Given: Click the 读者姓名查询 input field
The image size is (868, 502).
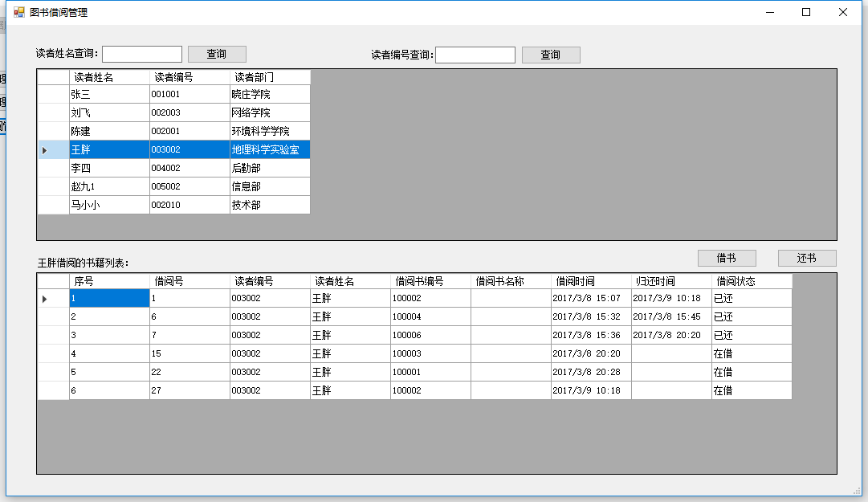Looking at the screenshot, I should tap(142, 54).
